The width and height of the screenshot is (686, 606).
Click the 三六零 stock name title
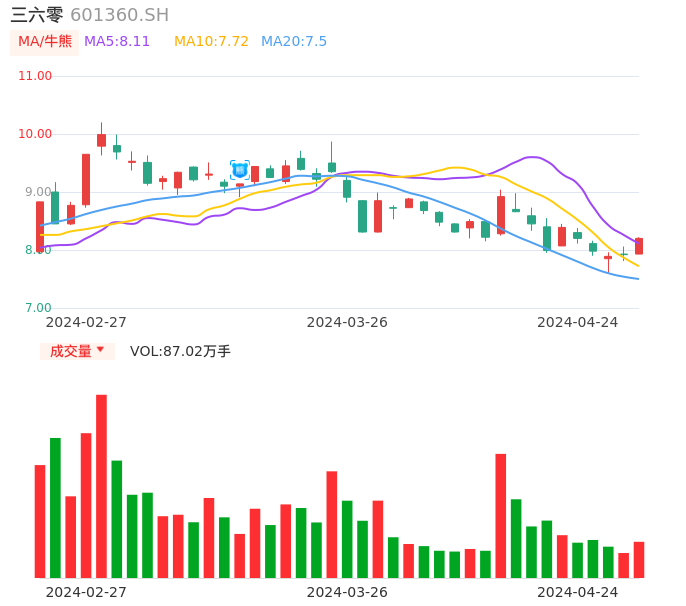click(x=37, y=15)
